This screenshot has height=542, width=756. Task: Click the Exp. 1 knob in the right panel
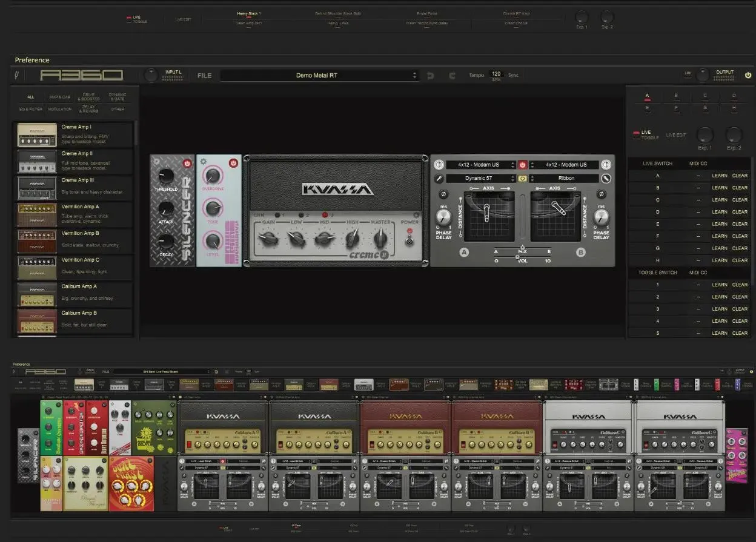coord(705,134)
